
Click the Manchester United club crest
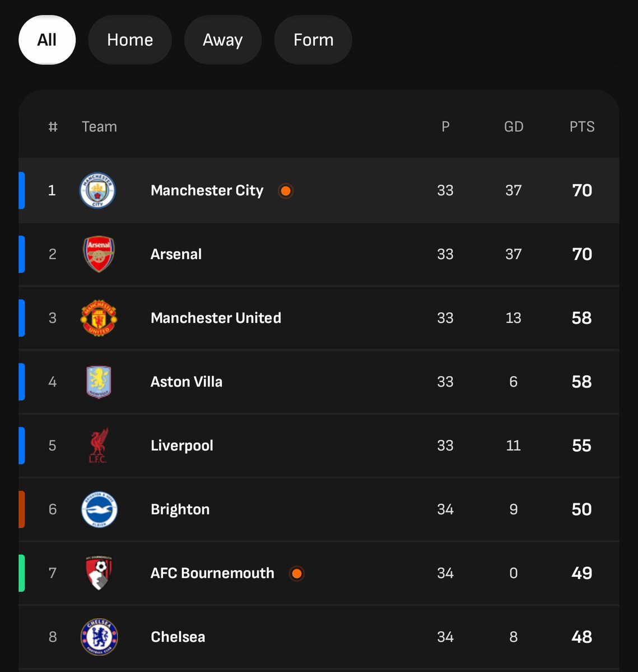99,318
